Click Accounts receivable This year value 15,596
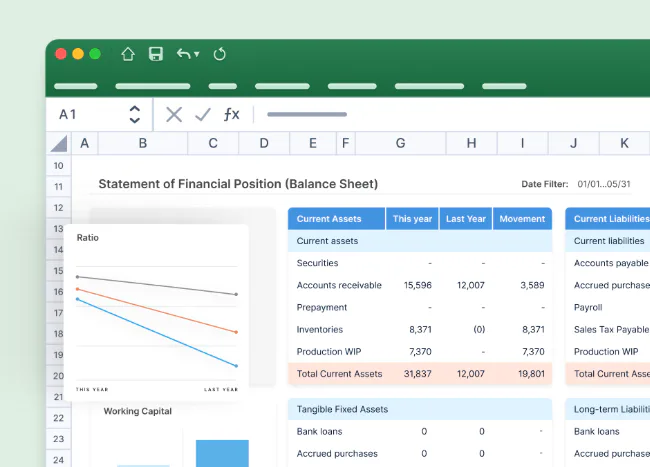650x467 pixels. [x=417, y=285]
